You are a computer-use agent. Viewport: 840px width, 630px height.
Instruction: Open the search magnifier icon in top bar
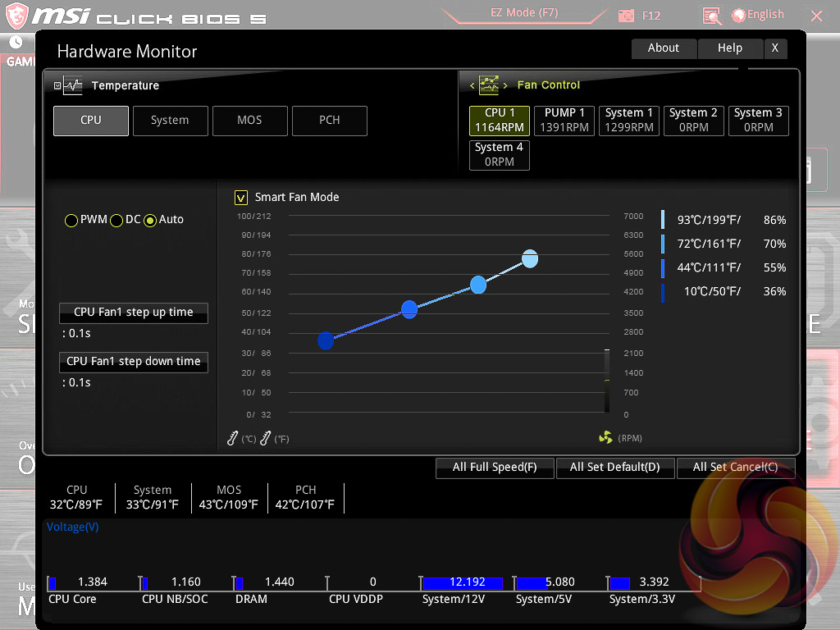pos(712,16)
